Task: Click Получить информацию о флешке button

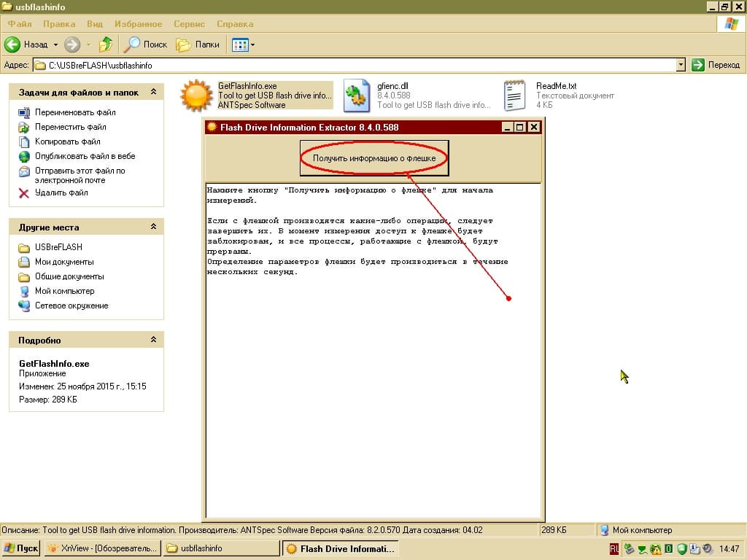Action: point(374,158)
